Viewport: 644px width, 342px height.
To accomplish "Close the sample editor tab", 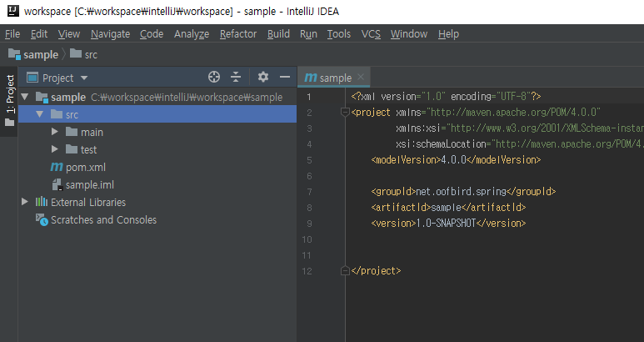I will [361, 77].
